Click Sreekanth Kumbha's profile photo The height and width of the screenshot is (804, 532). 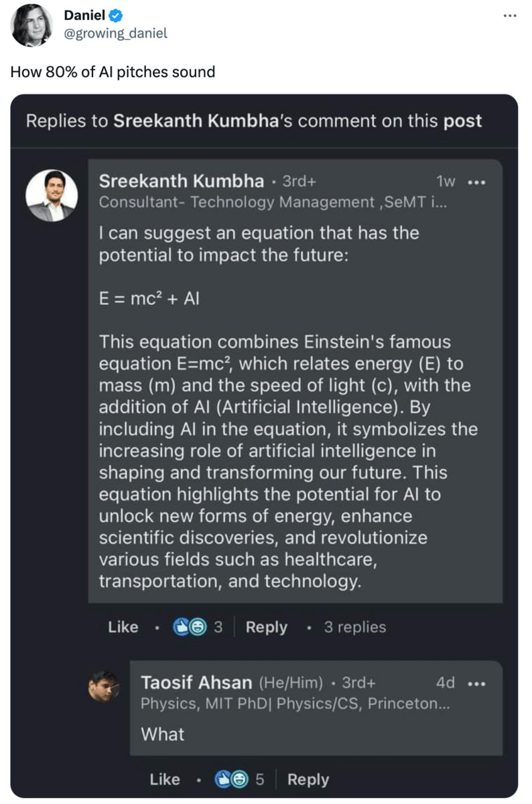(x=52, y=196)
